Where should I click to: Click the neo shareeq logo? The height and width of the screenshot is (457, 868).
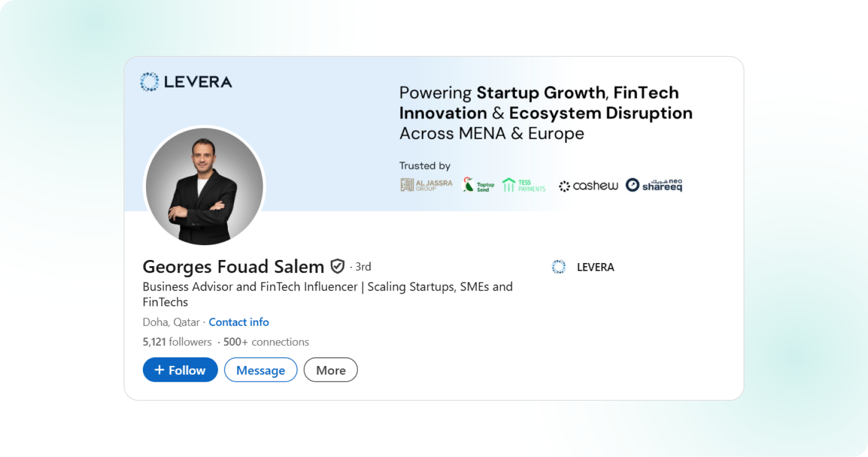click(654, 185)
